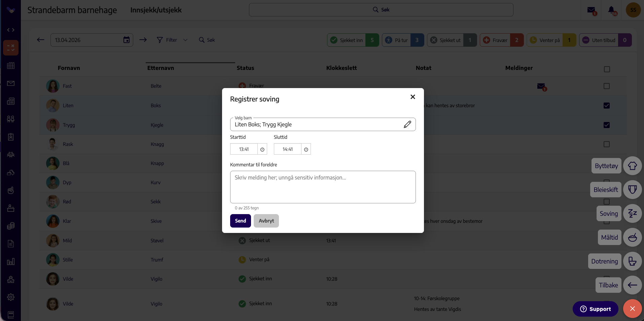Select the Dotrening potty icon
Image resolution: width=644 pixels, height=321 pixels.
633,261
